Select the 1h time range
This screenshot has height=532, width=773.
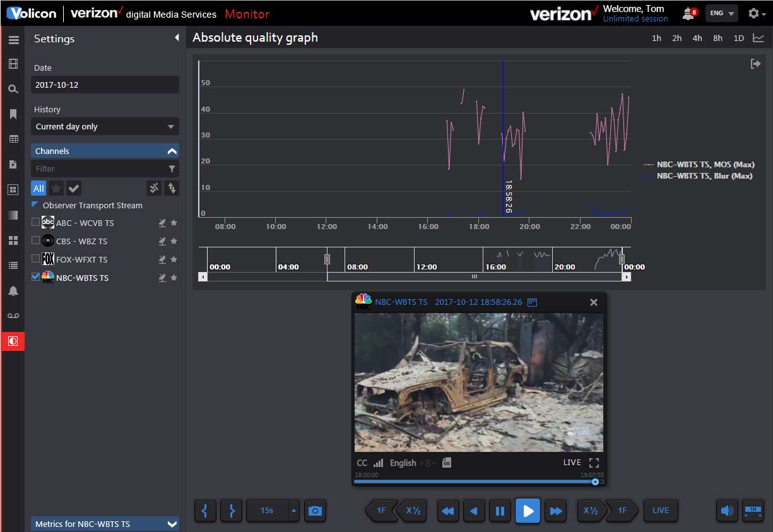tap(656, 38)
